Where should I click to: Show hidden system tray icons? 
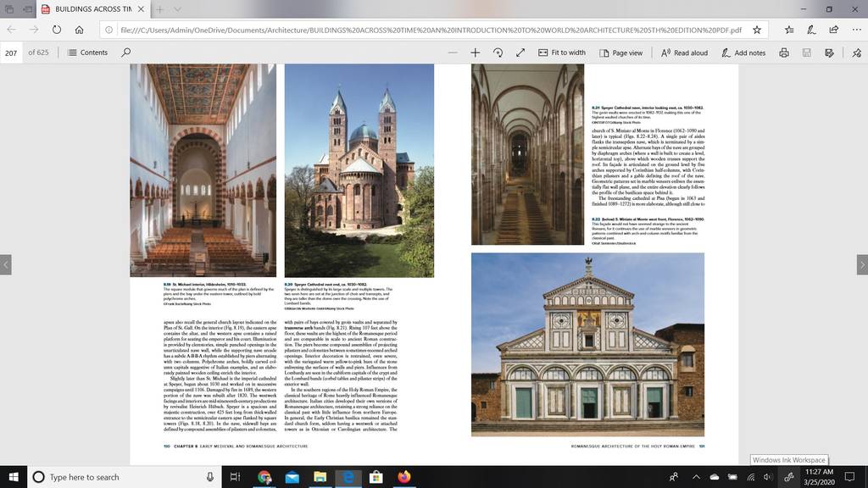(x=696, y=477)
